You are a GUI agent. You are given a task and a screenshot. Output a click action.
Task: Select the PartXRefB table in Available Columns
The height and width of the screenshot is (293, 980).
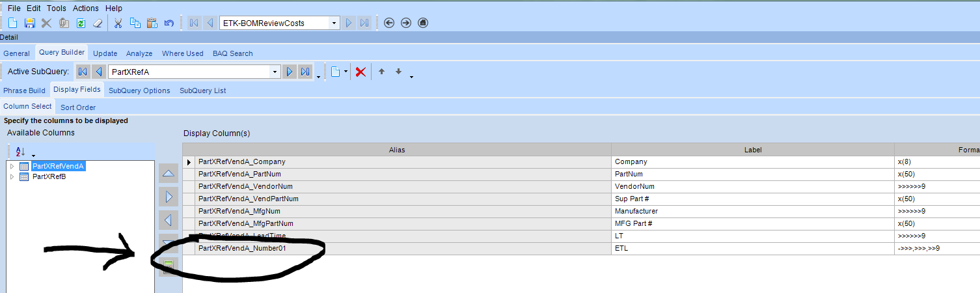pyautogui.click(x=49, y=176)
